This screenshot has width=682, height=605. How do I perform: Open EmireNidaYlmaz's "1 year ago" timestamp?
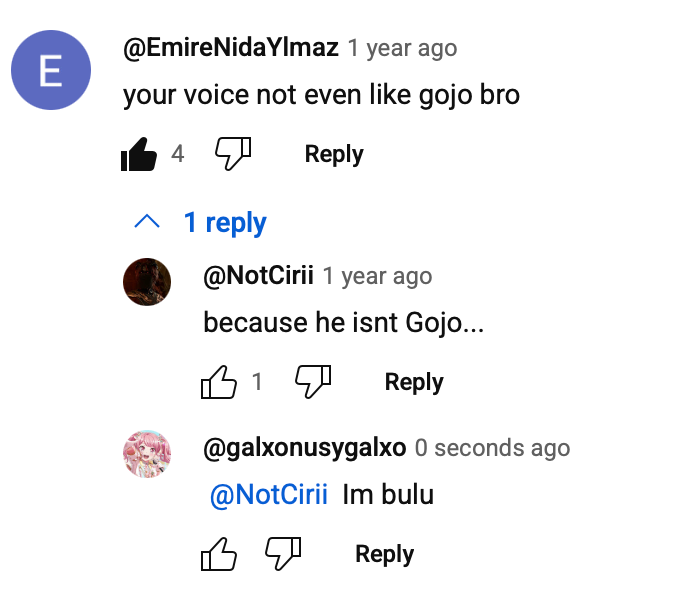tap(402, 47)
